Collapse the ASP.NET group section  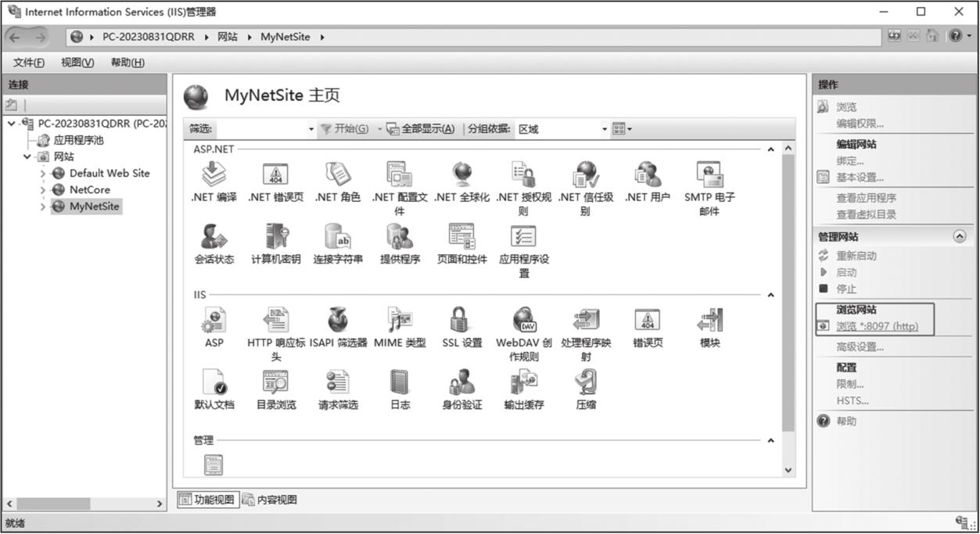coord(770,149)
